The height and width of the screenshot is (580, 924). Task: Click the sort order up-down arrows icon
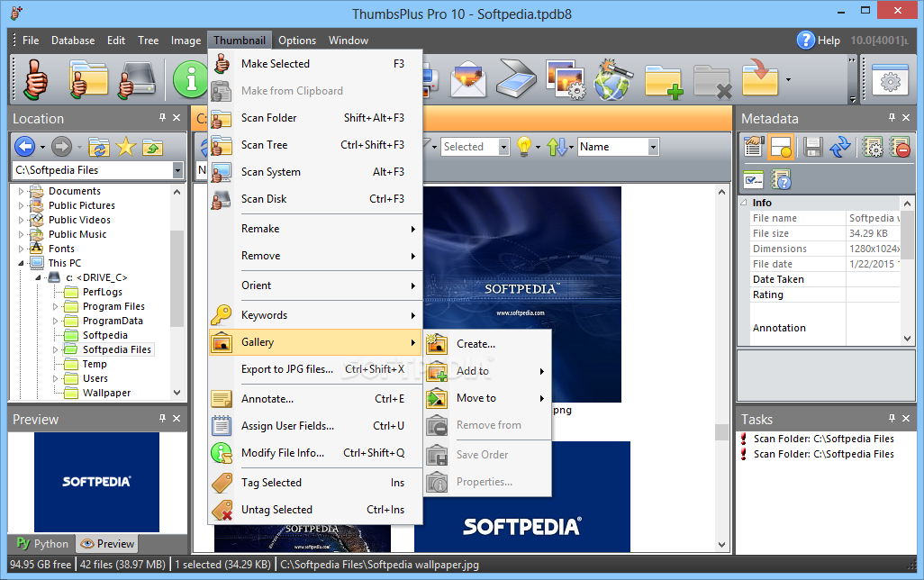click(x=557, y=147)
